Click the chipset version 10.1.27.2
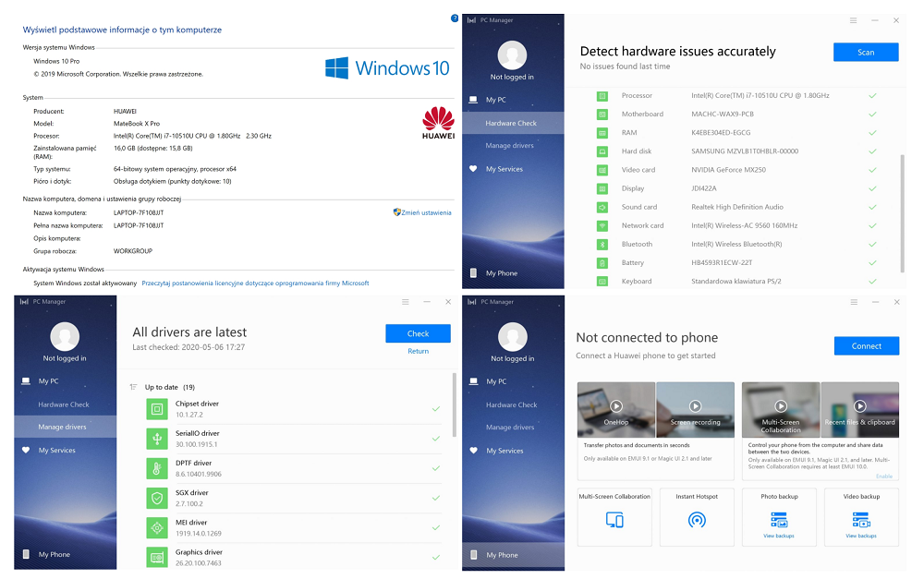This screenshot has height=579, width=924. coord(189,415)
